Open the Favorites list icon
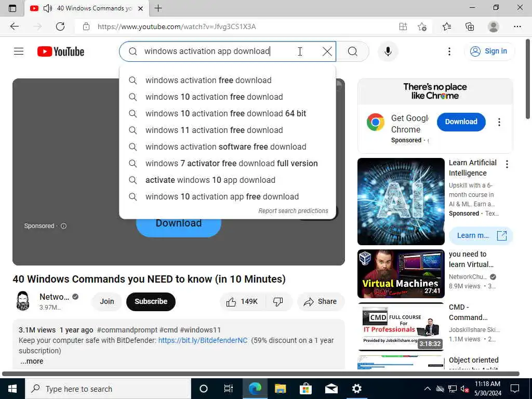532x399 pixels. (447, 26)
